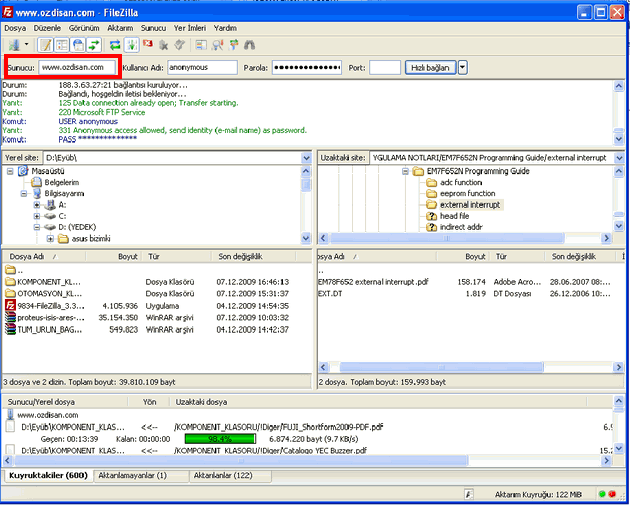Open file search binoculars icon
Screen dimensions: 630x505
point(250,45)
